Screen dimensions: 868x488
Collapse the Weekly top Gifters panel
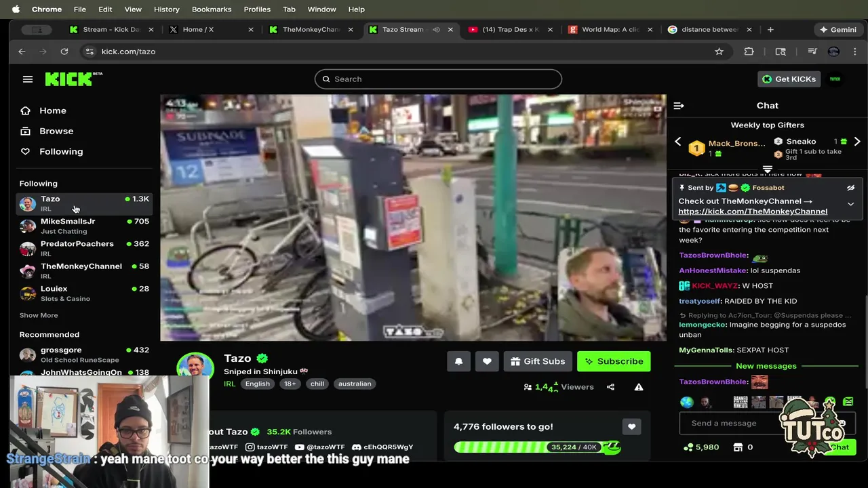[768, 169]
